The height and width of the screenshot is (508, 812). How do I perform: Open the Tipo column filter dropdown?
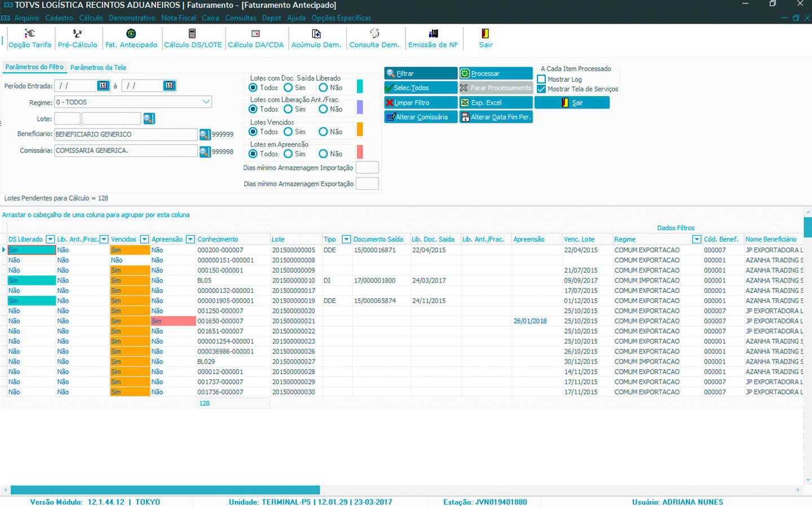tap(346, 239)
